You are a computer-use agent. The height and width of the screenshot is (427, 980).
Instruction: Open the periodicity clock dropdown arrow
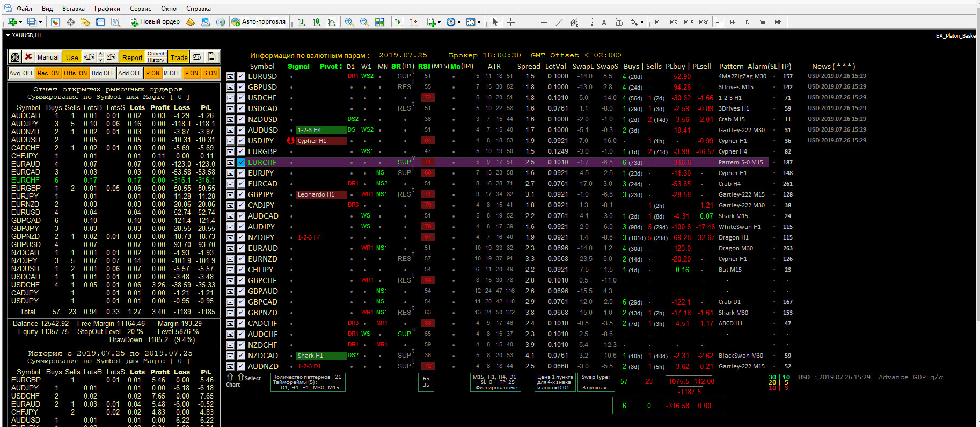click(459, 23)
